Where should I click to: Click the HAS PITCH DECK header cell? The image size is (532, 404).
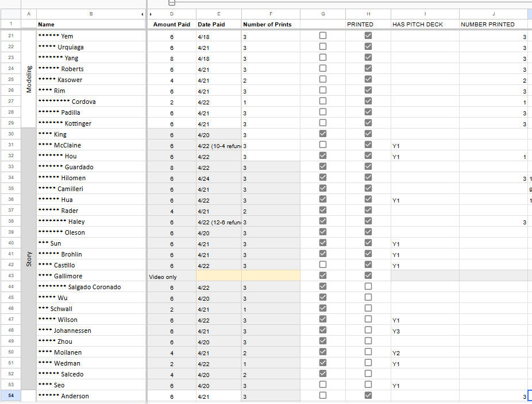coord(425,25)
